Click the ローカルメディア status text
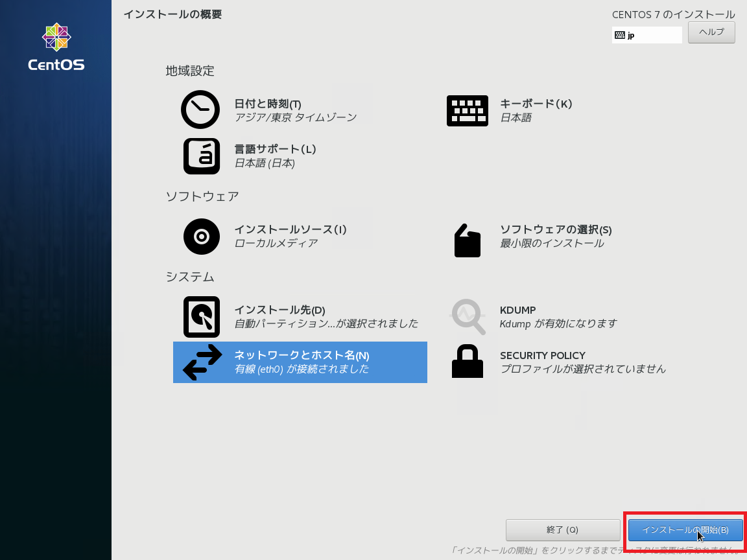 pos(276,243)
